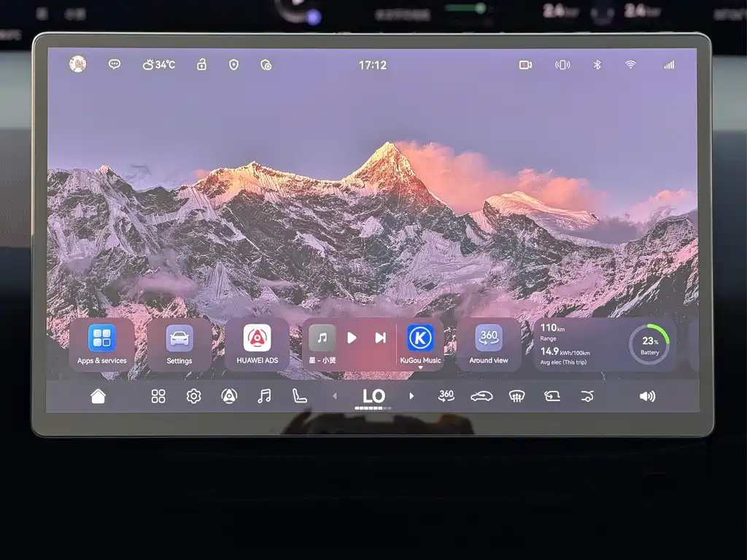
Task: Toggle the Wi-Fi status icon
Action: click(630, 64)
